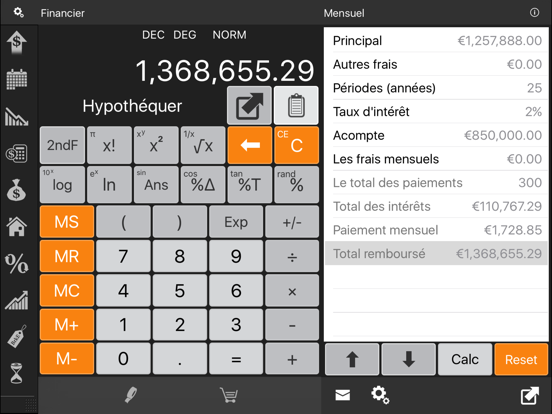Tap the +/- sign change key
The width and height of the screenshot is (552, 414).
click(x=292, y=222)
